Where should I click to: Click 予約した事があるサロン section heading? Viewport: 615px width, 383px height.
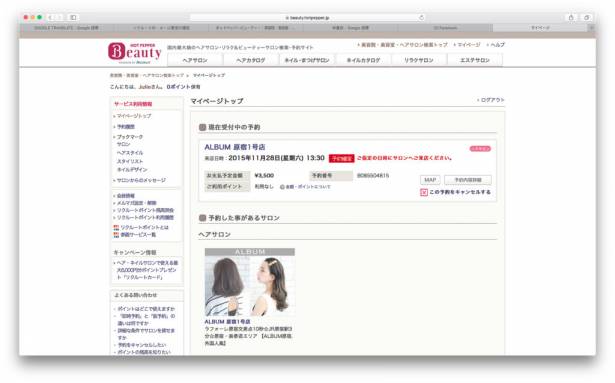(x=244, y=218)
